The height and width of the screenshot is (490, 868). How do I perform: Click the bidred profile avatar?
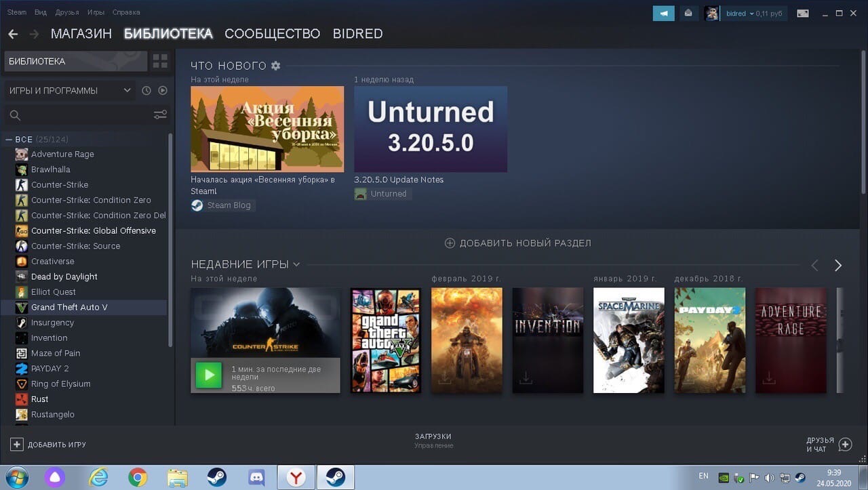point(711,13)
